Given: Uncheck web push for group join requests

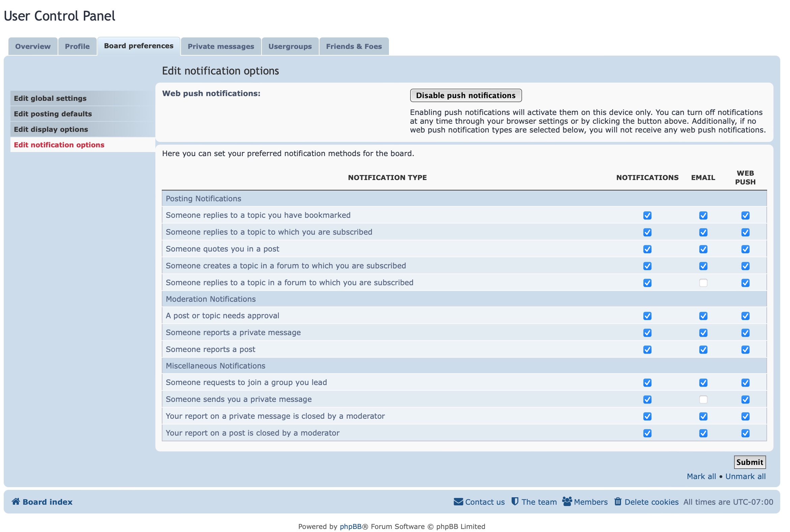Looking at the screenshot, I should click(745, 382).
